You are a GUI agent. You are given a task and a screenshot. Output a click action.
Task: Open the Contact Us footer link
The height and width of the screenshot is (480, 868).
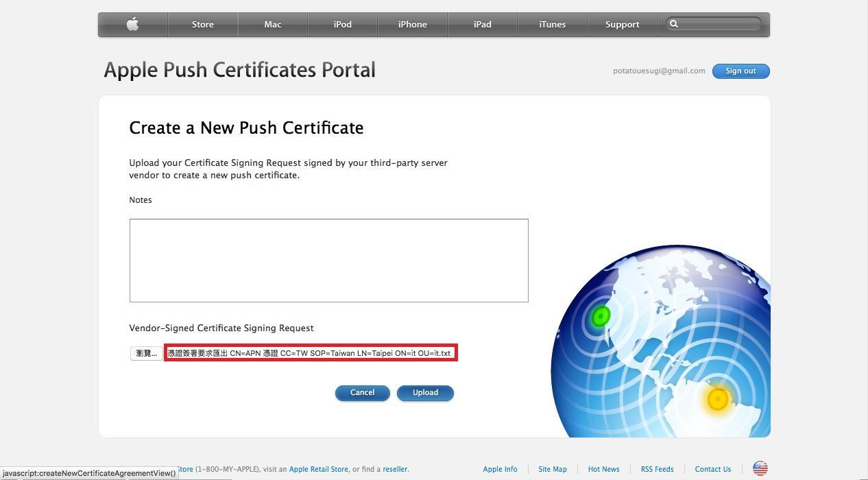tap(713, 469)
